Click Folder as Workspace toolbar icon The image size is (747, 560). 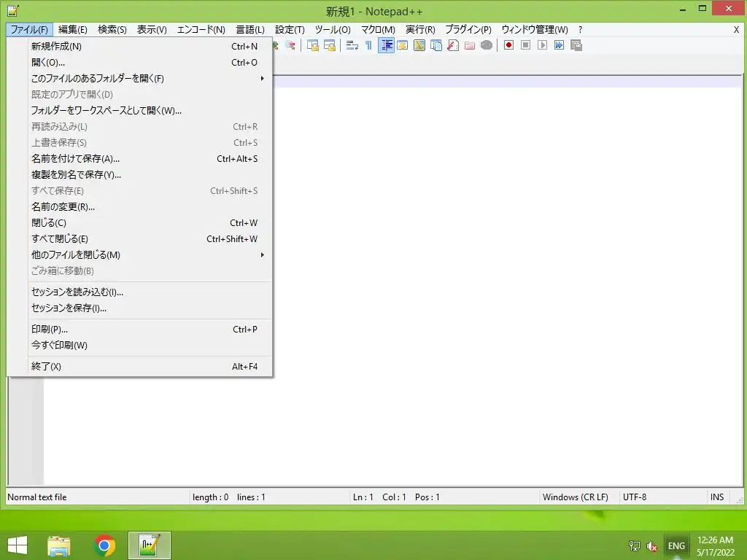(470, 45)
